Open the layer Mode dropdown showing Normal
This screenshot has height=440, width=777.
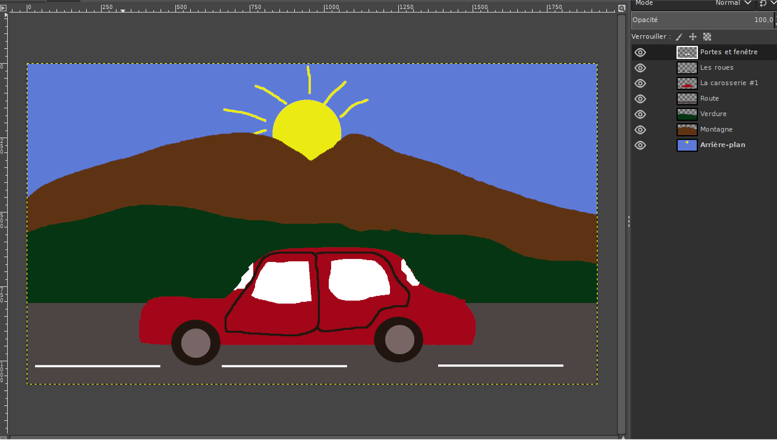(x=733, y=4)
